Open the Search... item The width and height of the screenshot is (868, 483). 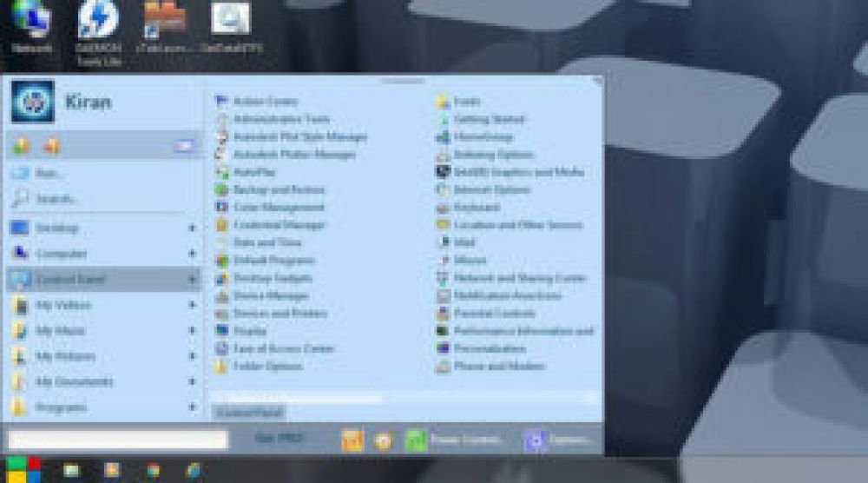pos(103,198)
